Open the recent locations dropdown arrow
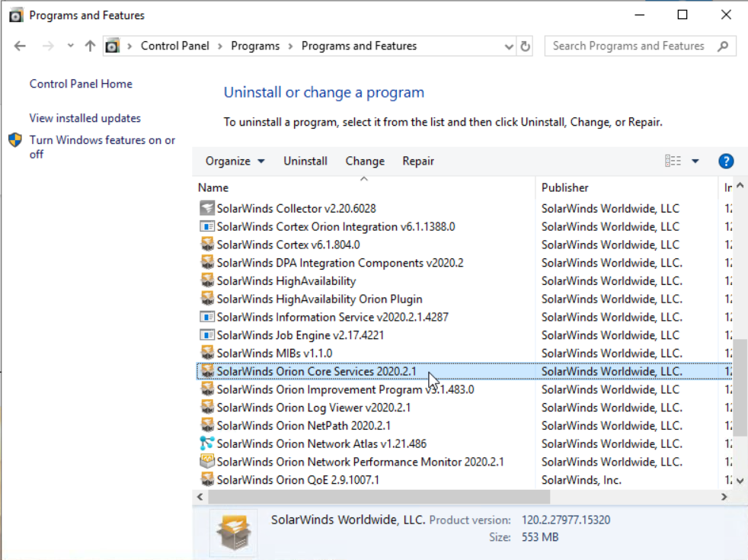748x560 pixels. (71, 46)
